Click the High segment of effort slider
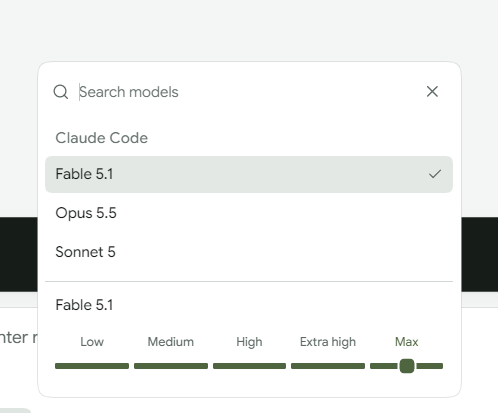498x413 pixels. pyautogui.click(x=249, y=366)
